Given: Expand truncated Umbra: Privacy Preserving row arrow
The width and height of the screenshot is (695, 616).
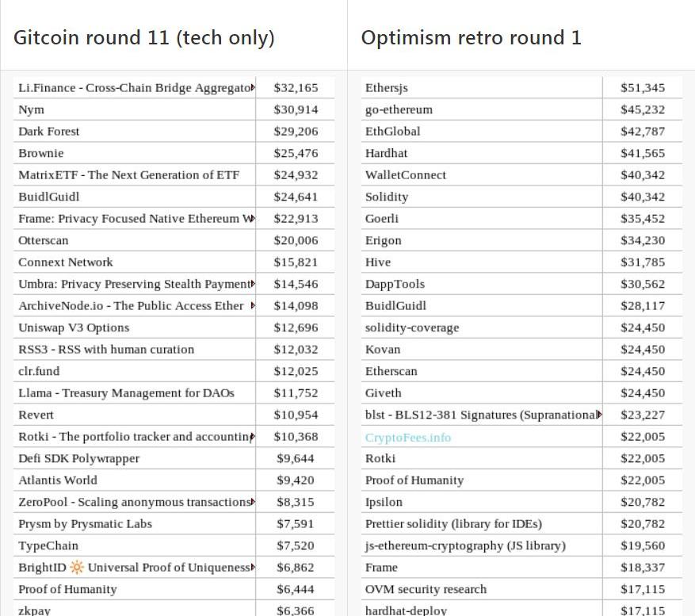Looking at the screenshot, I should point(253,284).
